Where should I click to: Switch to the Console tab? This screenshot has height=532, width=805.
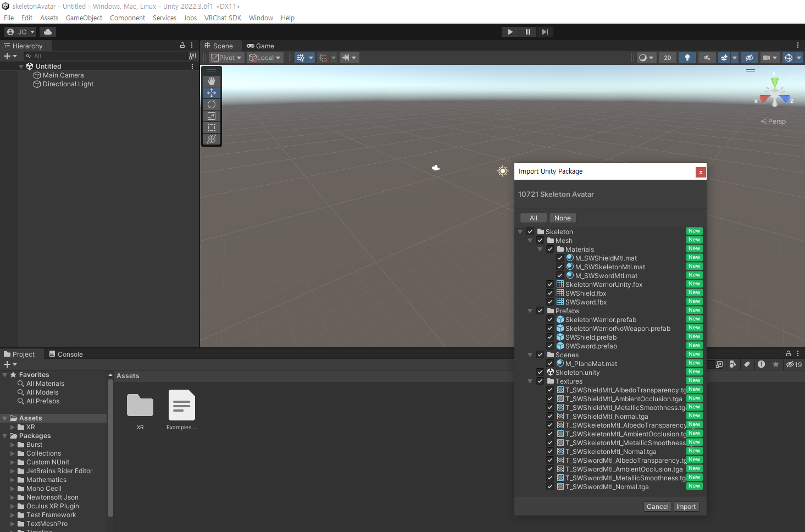click(66, 354)
